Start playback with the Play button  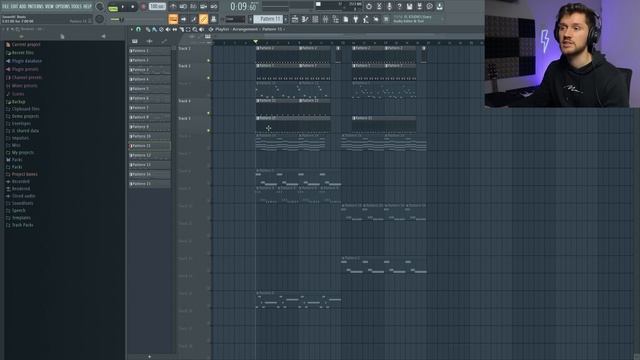122,7
